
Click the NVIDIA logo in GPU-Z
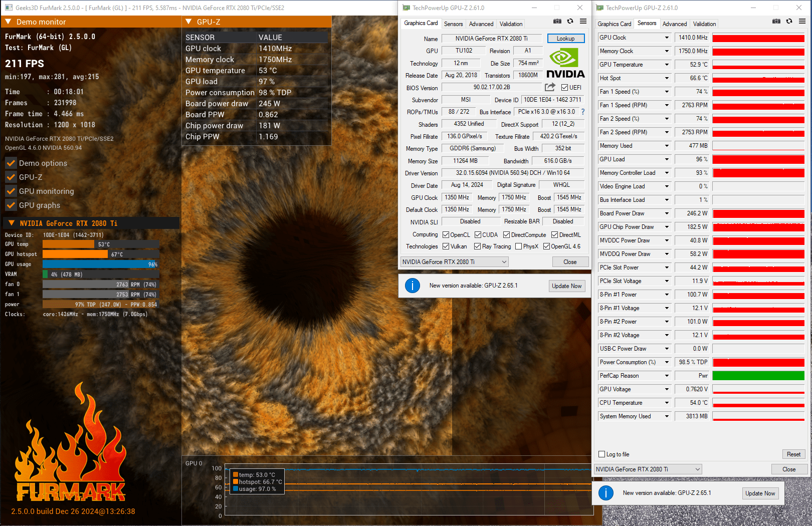pos(565,63)
